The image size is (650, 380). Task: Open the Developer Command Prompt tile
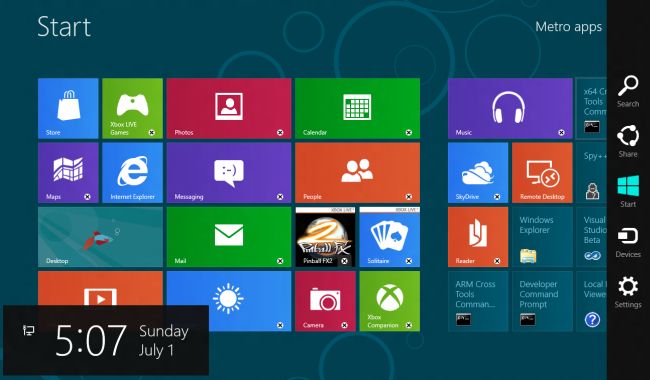(x=542, y=301)
